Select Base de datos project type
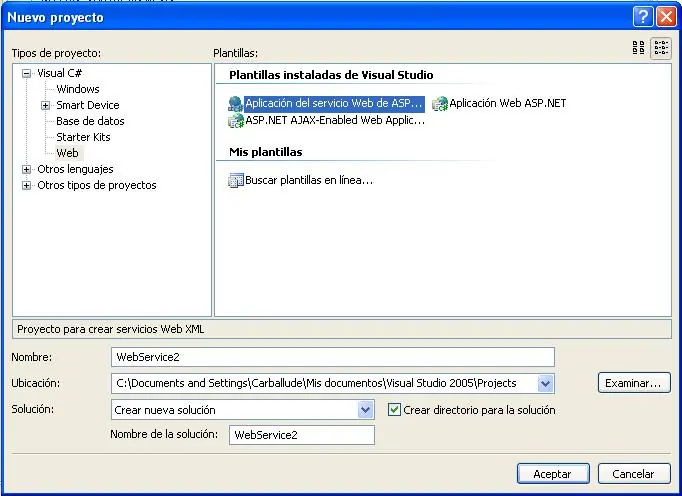This screenshot has height=496, width=682. click(90, 121)
